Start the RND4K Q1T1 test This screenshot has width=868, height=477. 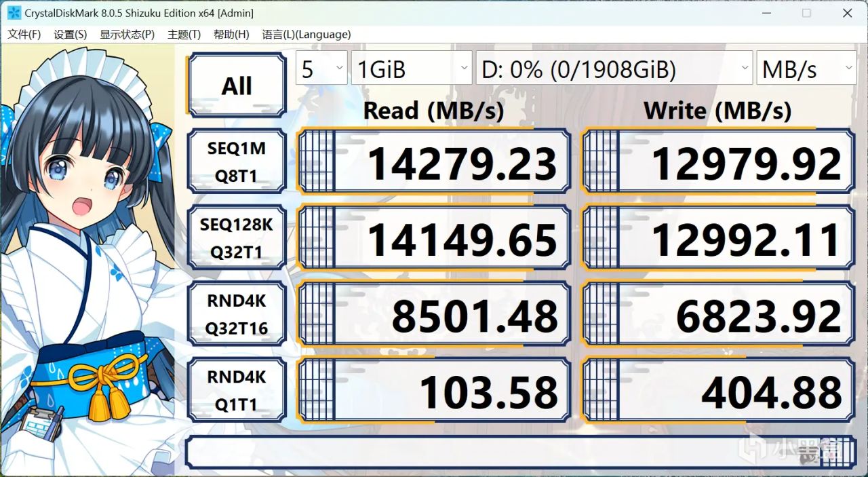coord(237,391)
